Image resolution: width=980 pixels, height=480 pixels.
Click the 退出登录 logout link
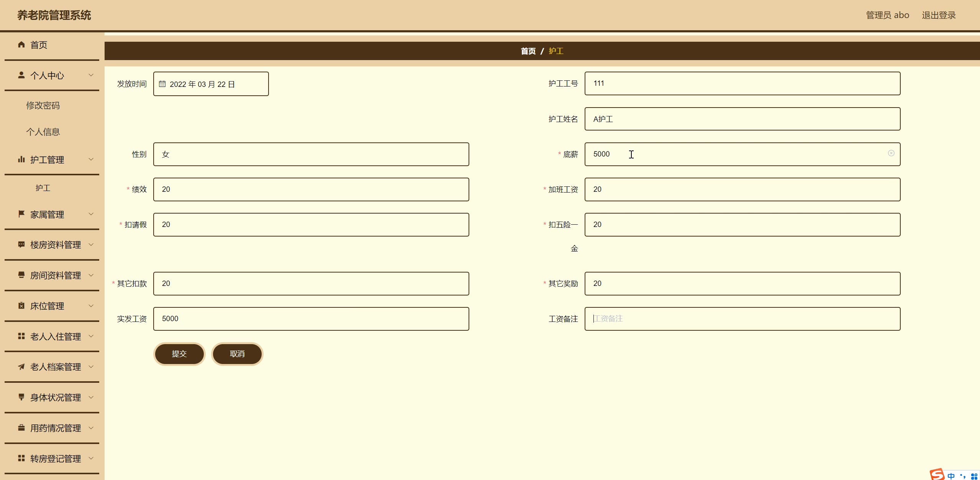tap(938, 15)
